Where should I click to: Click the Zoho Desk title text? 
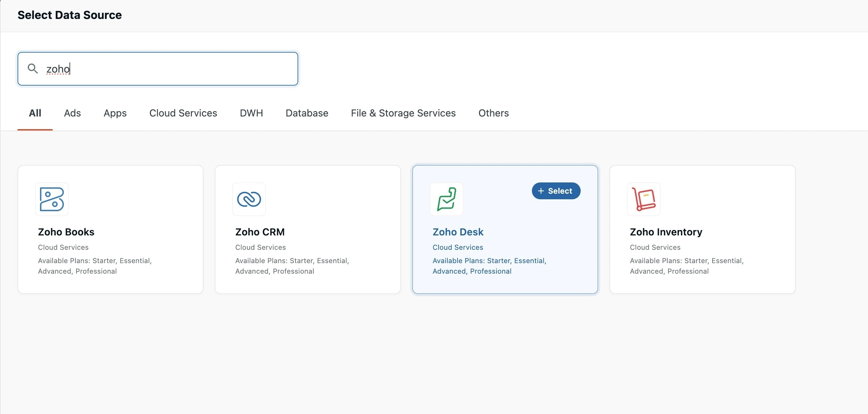458,232
